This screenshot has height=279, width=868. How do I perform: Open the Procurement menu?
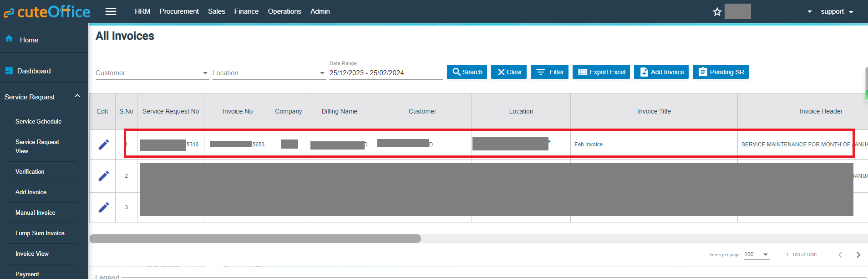click(x=179, y=11)
